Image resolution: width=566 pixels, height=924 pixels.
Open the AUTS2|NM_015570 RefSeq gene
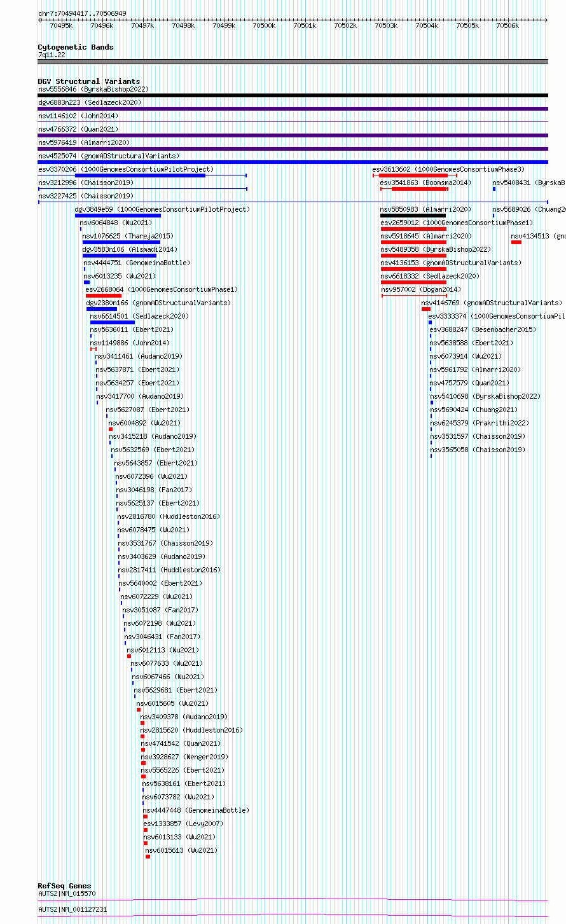click(67, 893)
